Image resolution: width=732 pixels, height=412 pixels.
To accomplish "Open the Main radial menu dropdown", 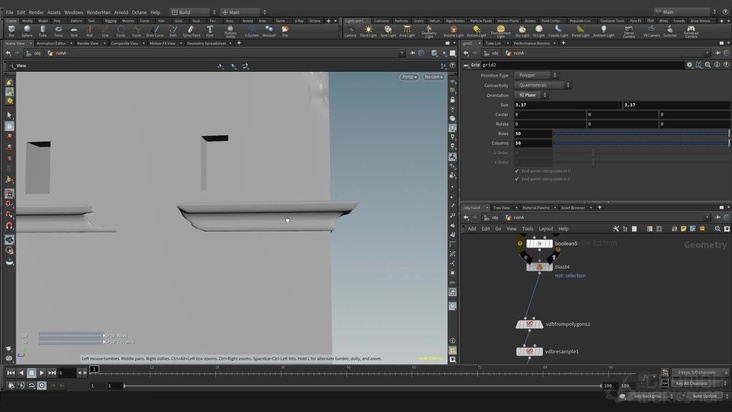I will coord(243,12).
